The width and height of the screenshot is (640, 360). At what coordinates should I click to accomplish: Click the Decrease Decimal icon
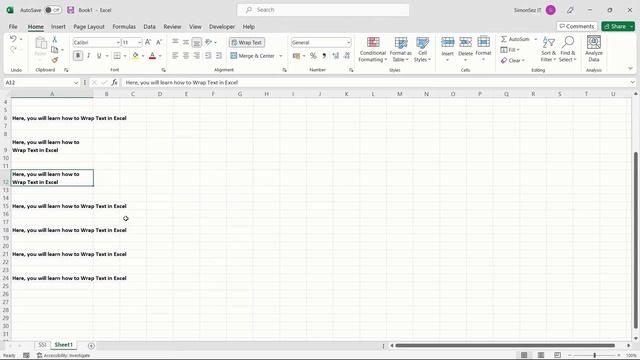(x=347, y=56)
